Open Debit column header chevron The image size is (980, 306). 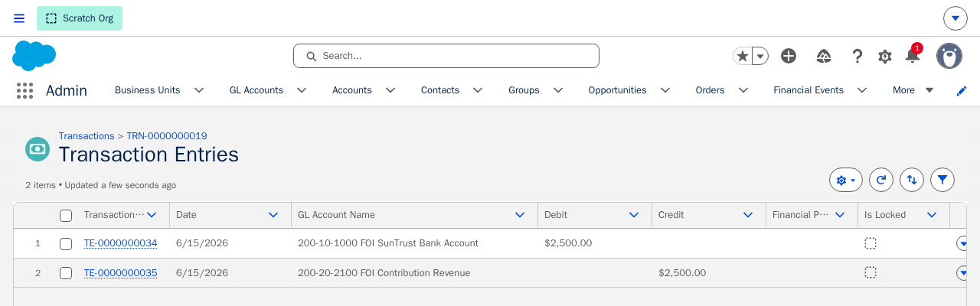click(634, 215)
